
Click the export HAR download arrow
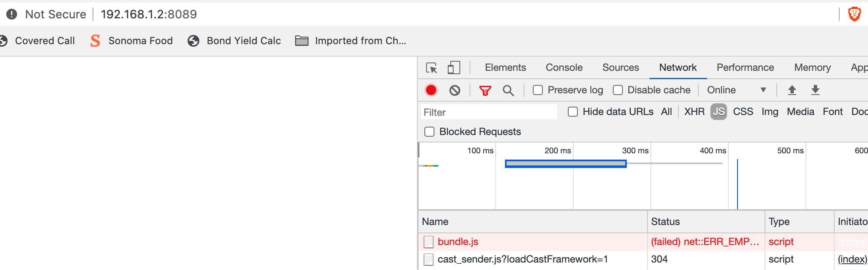tap(815, 90)
